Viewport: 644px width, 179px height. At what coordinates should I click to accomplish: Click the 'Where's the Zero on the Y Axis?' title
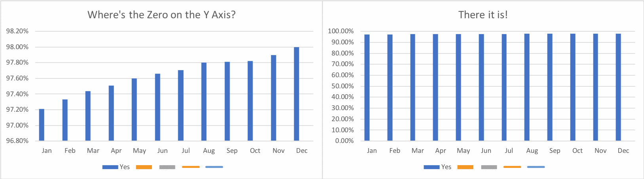tap(161, 15)
